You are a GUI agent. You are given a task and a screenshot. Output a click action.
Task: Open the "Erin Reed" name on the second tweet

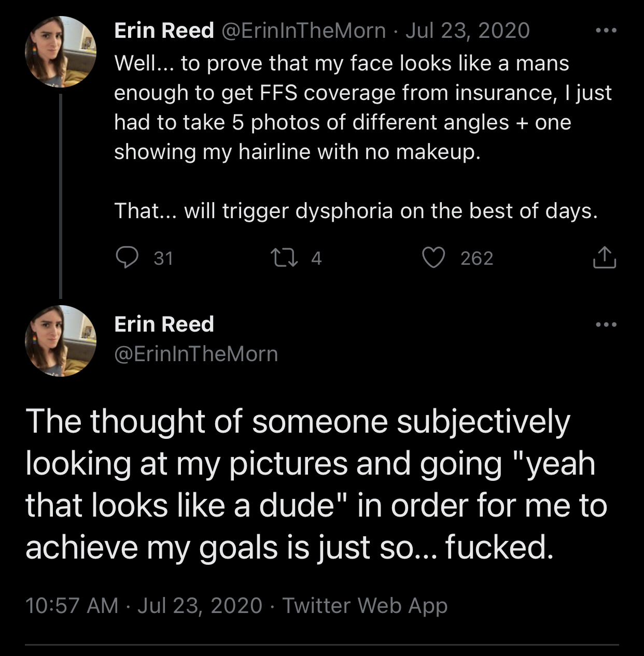[x=164, y=324]
